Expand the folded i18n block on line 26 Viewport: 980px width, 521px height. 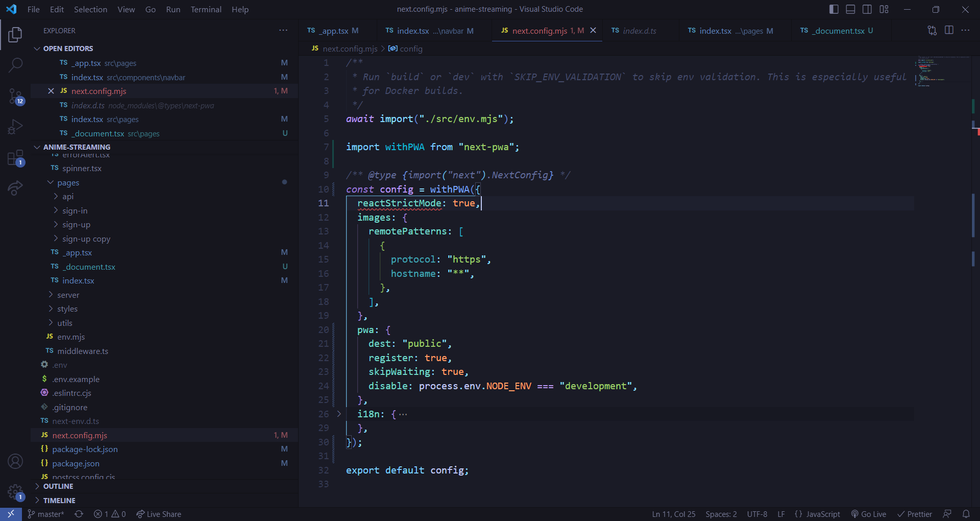[339, 414]
